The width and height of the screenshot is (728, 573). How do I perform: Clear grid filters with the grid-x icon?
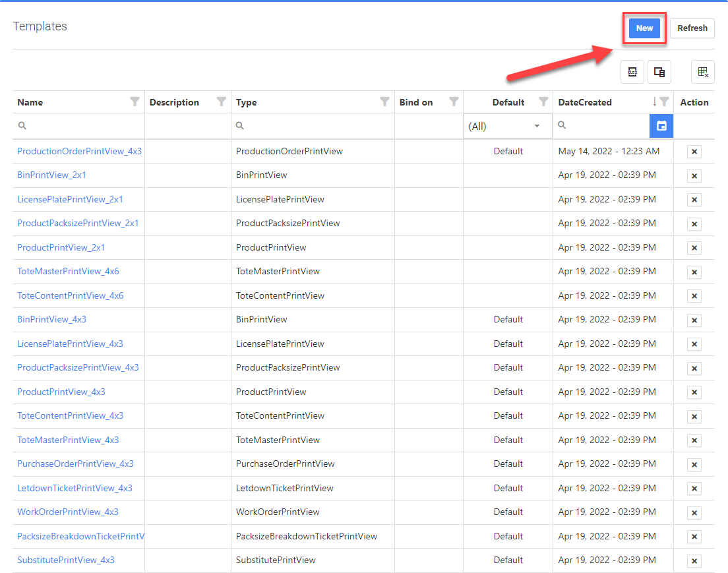point(702,72)
